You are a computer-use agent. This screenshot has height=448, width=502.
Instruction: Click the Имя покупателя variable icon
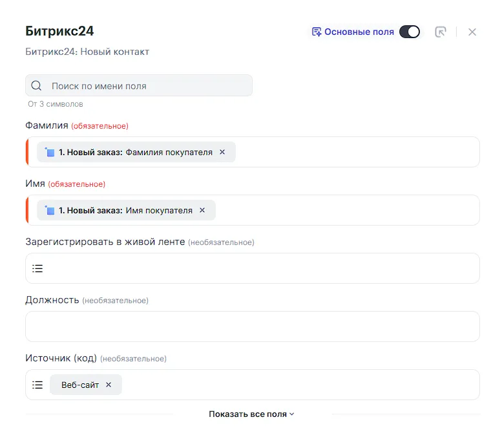coord(50,210)
